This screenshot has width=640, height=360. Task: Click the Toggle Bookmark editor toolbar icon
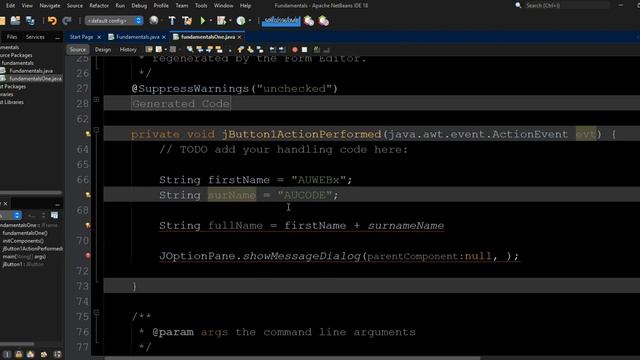click(260, 50)
